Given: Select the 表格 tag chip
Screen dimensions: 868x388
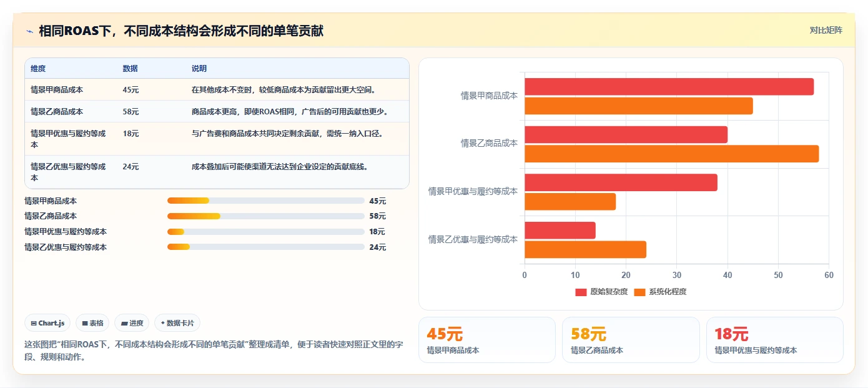Looking at the screenshot, I should click(x=92, y=323).
